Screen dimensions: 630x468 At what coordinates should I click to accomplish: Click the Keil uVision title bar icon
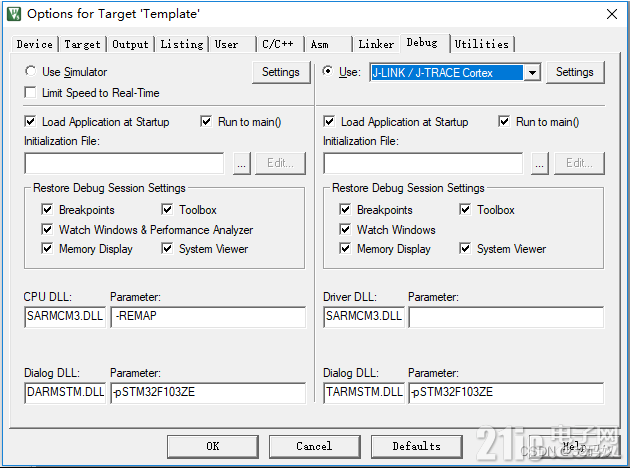point(14,14)
